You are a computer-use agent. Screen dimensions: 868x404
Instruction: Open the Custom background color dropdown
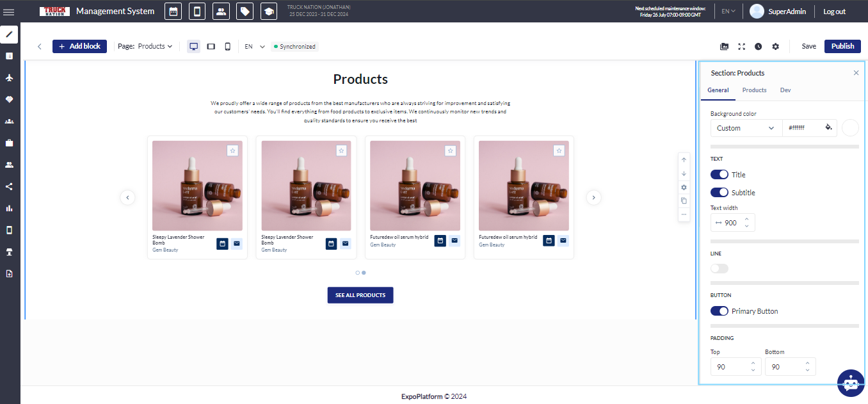tap(746, 128)
